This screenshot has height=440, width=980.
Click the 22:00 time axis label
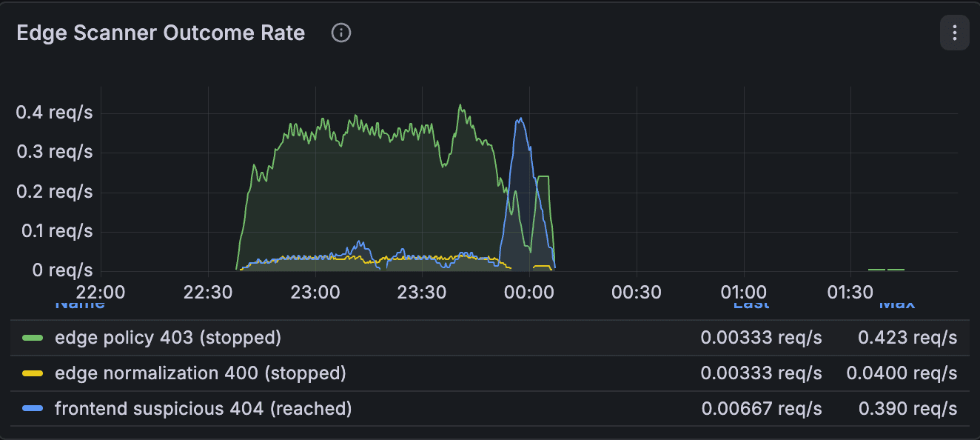101,292
